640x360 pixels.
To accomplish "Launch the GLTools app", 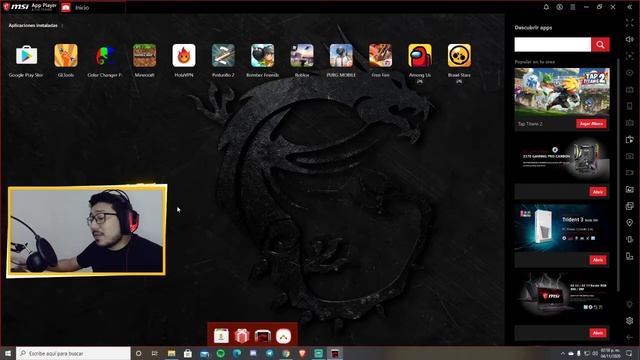I will (66, 56).
